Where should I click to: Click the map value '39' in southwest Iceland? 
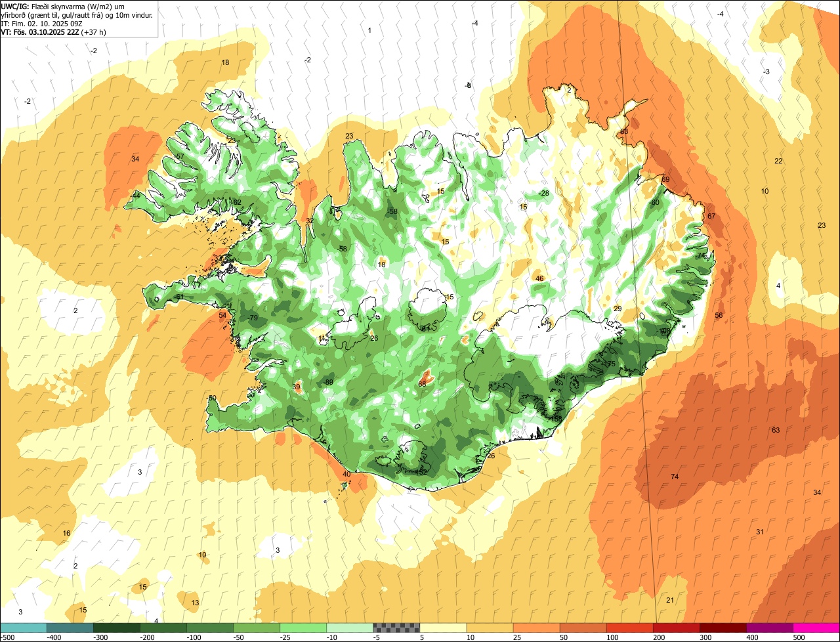coord(296,387)
